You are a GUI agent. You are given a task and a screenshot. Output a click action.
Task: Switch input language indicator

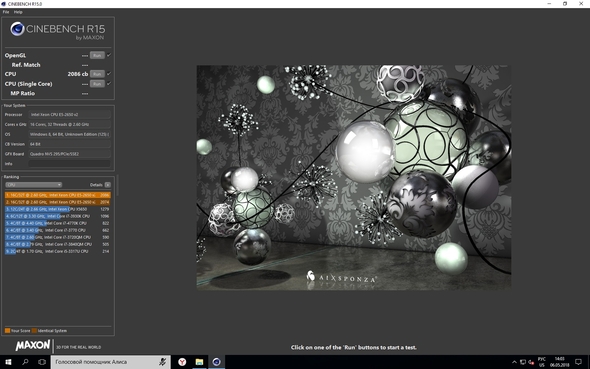tap(542, 362)
